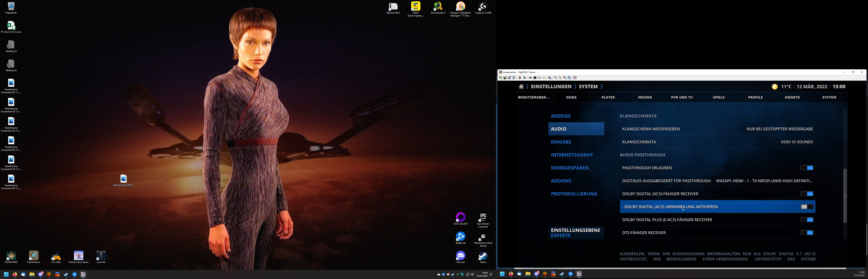Select Logitech G HUB desktop icon
Image resolution: width=868 pixels, height=279 pixels.
(x=483, y=8)
